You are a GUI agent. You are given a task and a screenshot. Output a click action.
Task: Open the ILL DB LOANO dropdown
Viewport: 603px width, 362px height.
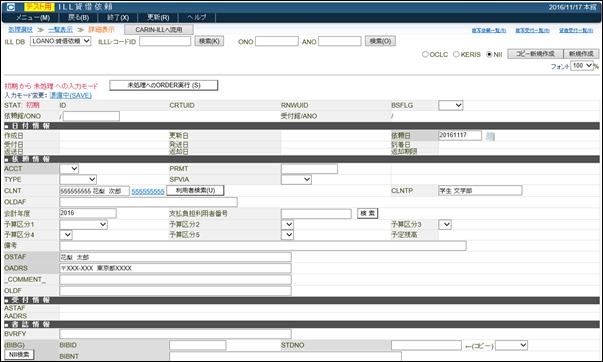pos(60,41)
